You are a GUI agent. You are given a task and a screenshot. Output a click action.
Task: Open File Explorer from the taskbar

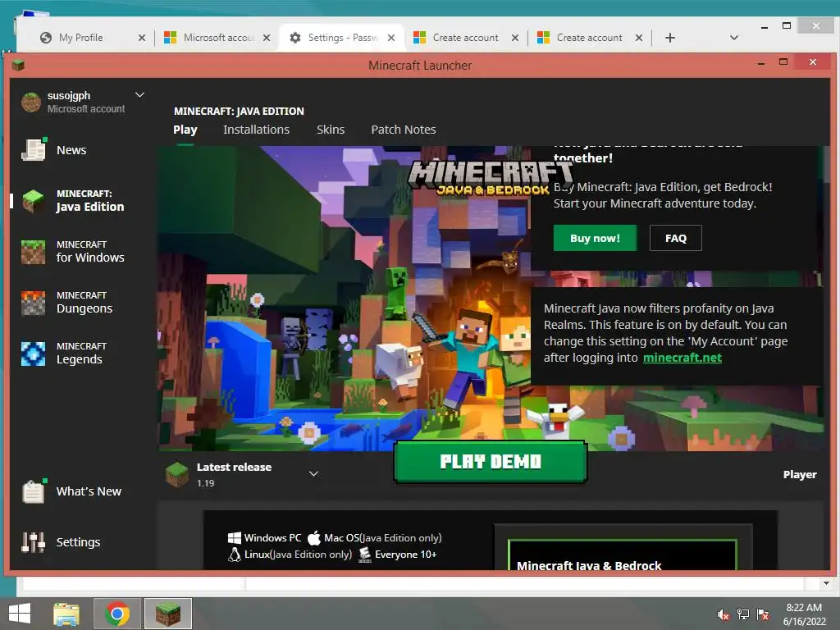coord(66,614)
